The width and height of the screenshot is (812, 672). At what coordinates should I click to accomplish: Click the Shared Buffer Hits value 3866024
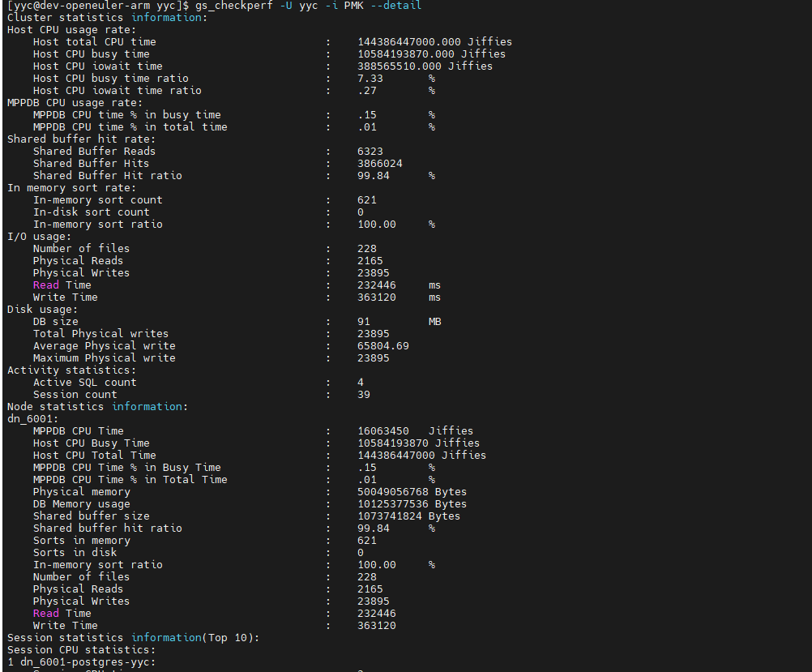[x=379, y=164]
